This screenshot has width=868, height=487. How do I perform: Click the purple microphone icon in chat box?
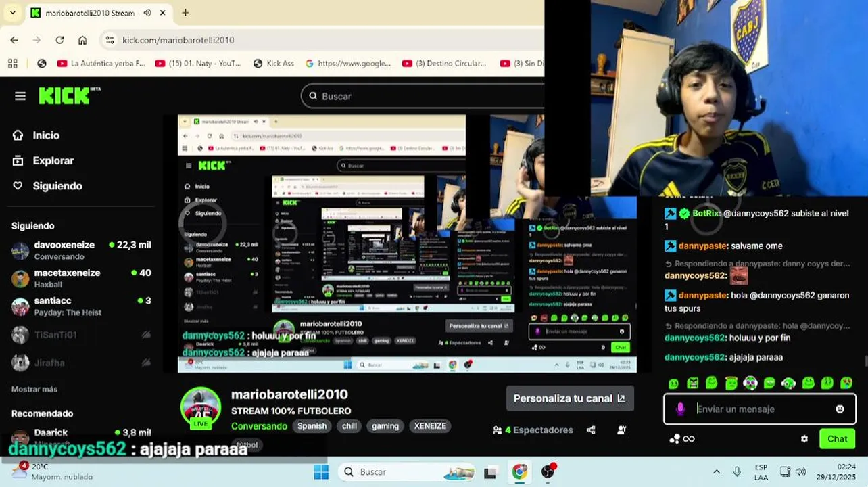click(x=681, y=409)
